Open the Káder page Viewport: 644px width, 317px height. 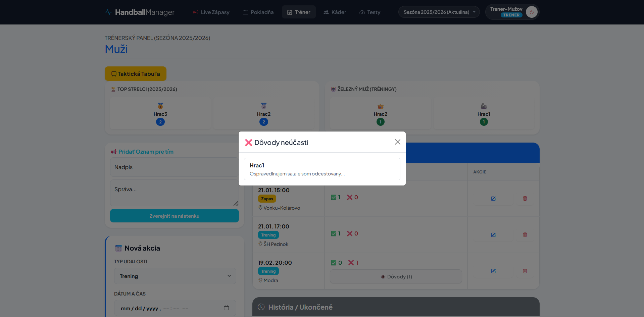[335, 12]
